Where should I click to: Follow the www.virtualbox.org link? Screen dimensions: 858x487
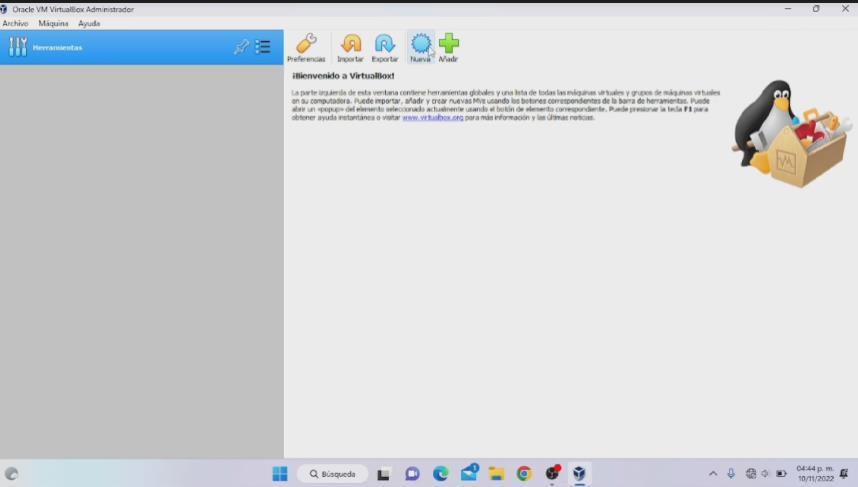pyautogui.click(x=433, y=118)
